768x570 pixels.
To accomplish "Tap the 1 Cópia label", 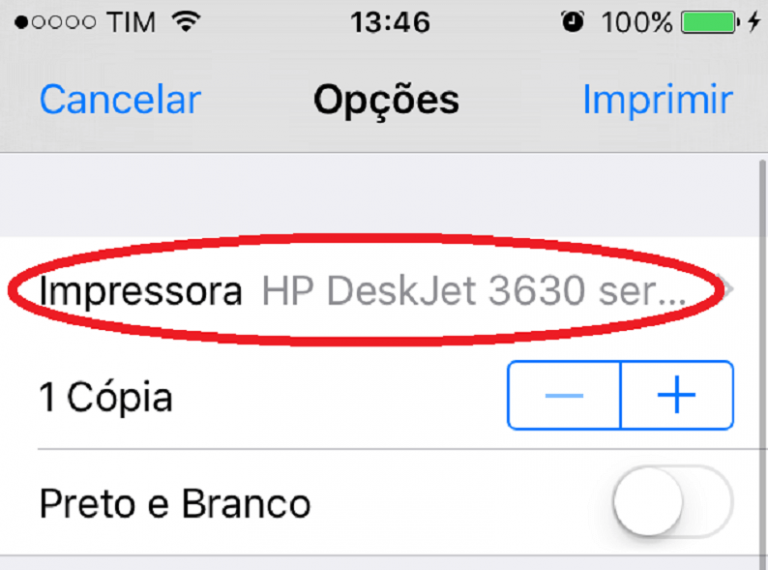I will 106,398.
